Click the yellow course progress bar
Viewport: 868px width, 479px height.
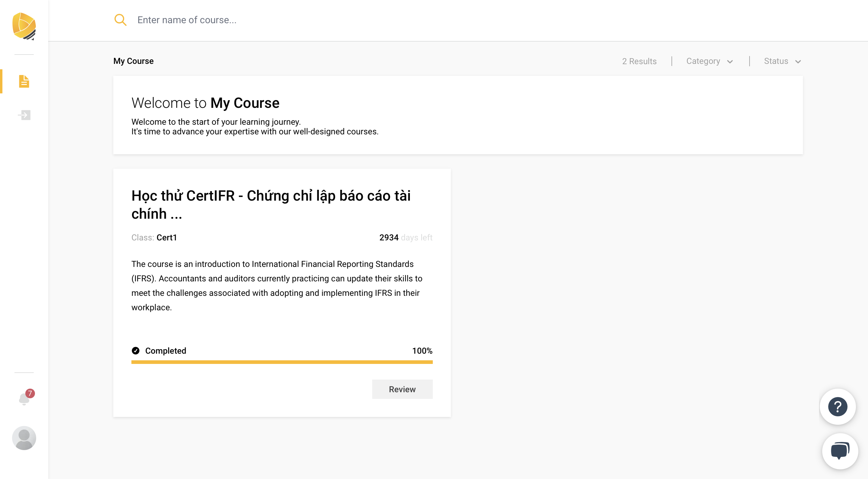point(282,362)
